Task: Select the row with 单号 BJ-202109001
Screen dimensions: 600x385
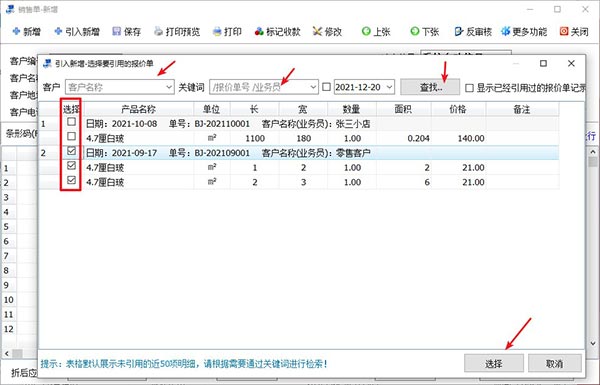Action: pyautogui.click(x=298, y=153)
